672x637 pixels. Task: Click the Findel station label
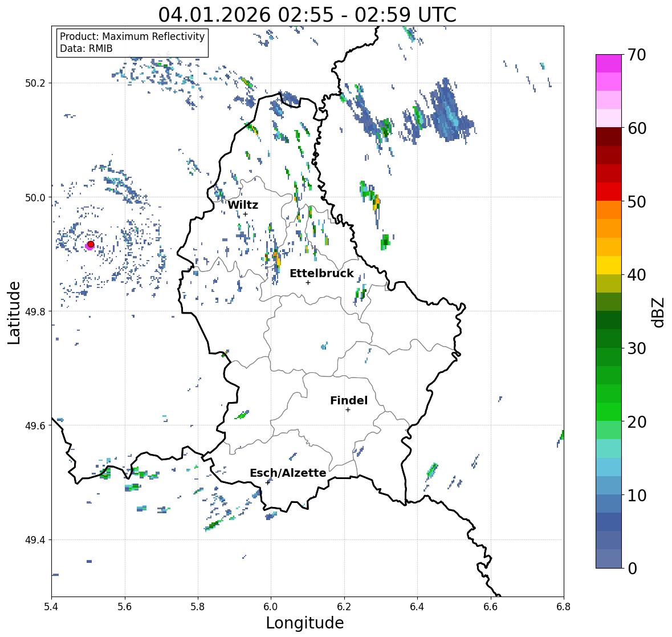coord(348,400)
